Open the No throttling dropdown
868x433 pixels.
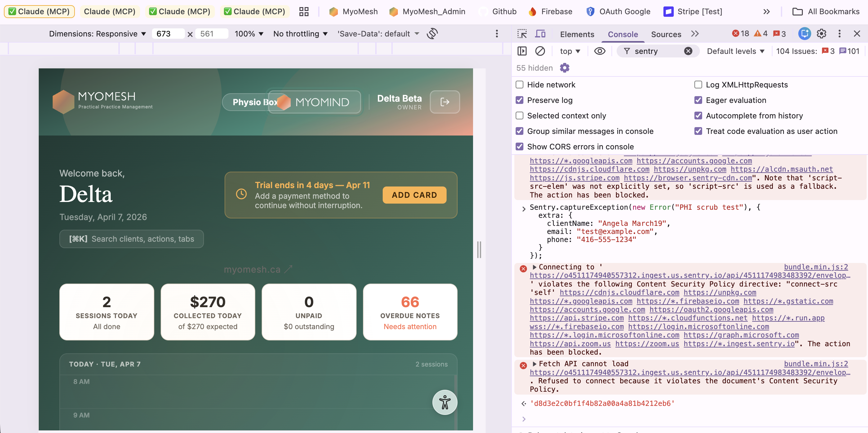click(x=300, y=34)
